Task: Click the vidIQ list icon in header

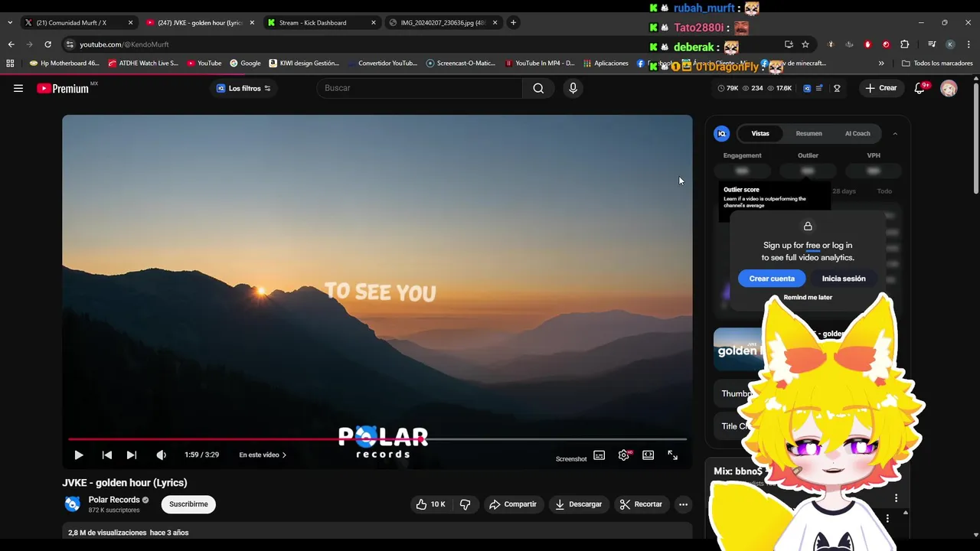Action: point(819,89)
